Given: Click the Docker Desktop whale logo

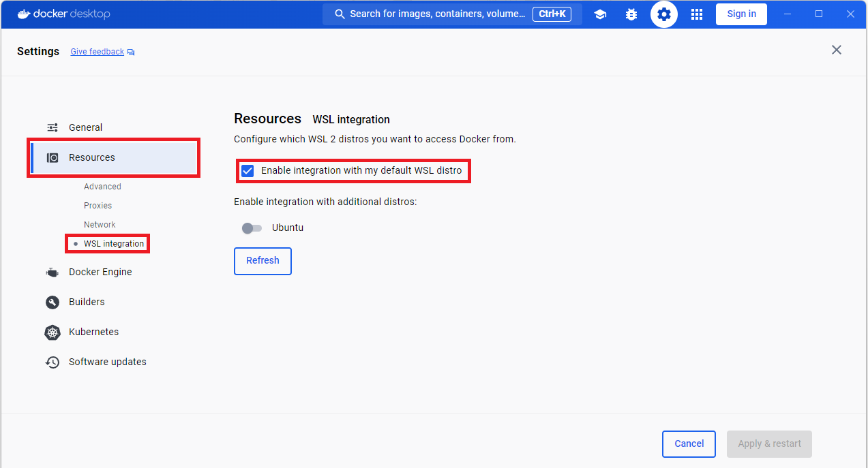Looking at the screenshot, I should point(25,14).
